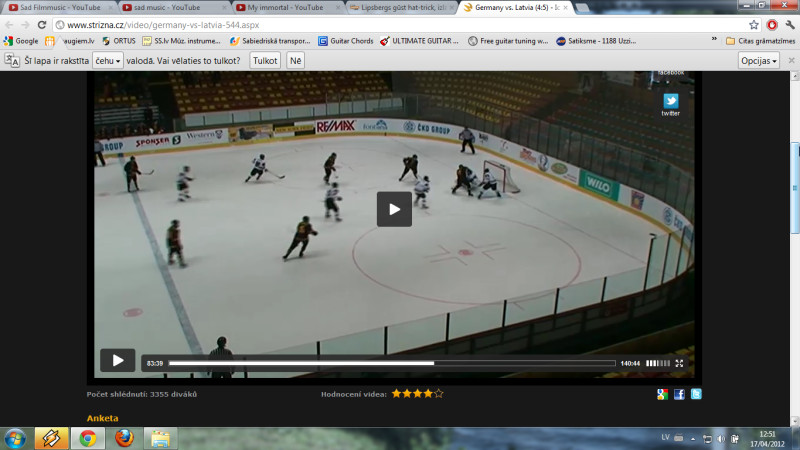Open a new tab button
The image size is (800, 450).
[x=582, y=8]
